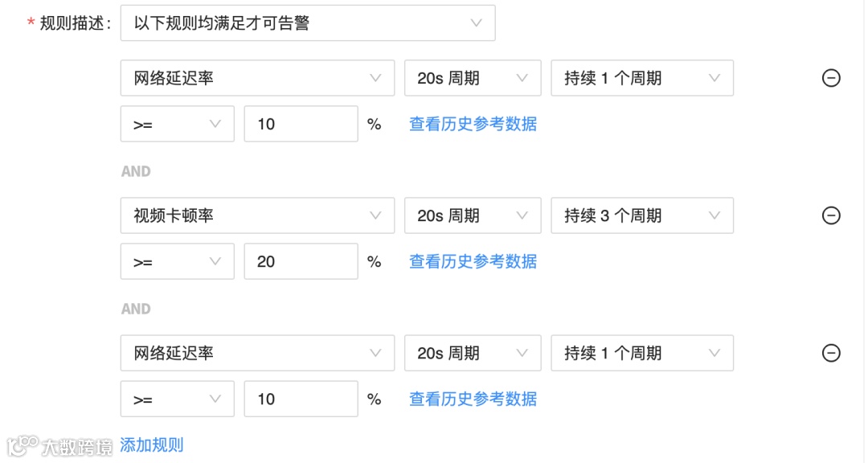Click the last rule's threshold field with 10
The height and width of the screenshot is (463, 868).
pyautogui.click(x=301, y=399)
